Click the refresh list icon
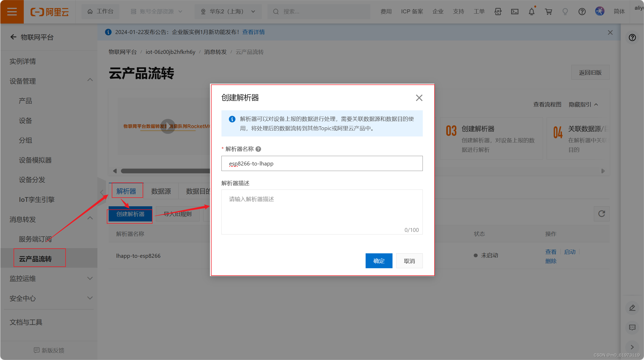644x360 pixels. pos(601,214)
